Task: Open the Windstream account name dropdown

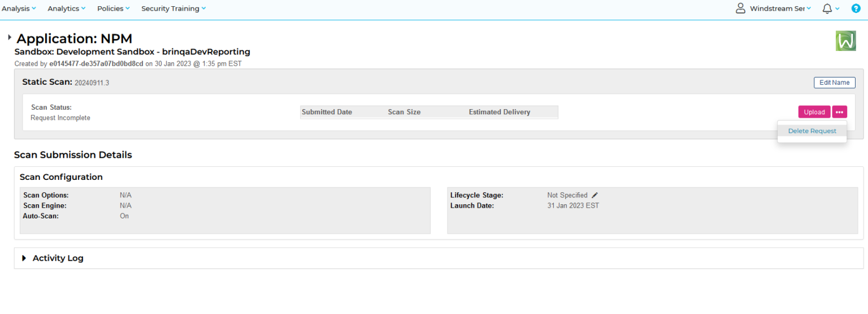Action: [x=780, y=8]
